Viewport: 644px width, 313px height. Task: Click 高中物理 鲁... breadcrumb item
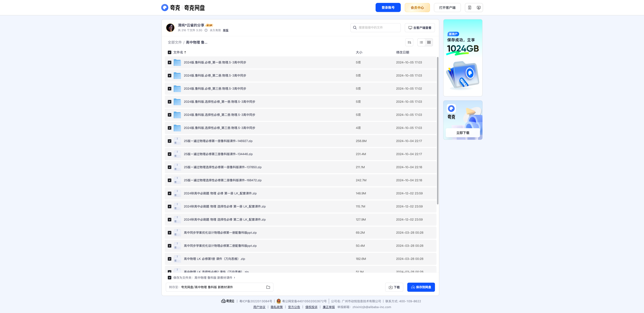tap(196, 42)
